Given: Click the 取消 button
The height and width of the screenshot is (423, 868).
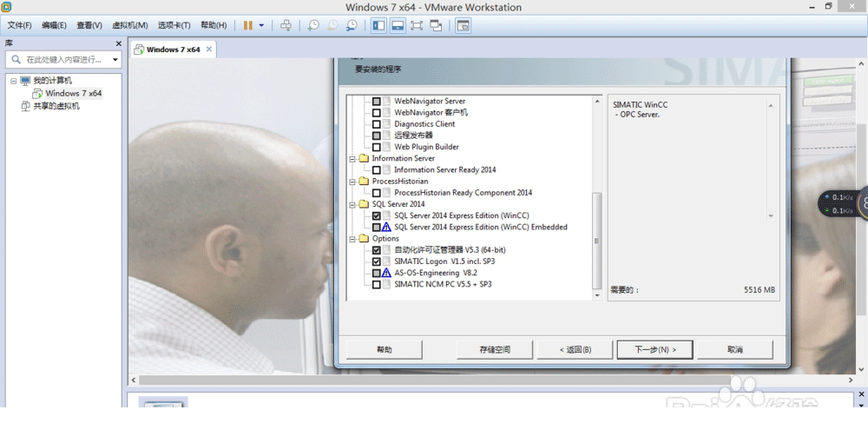Looking at the screenshot, I should point(734,350).
